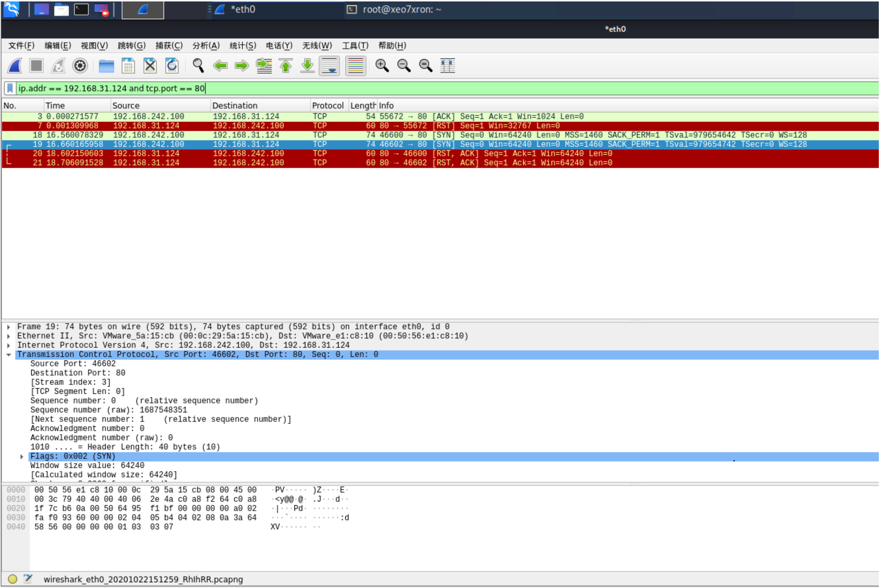Open the 分析(A) menu
This screenshot has width=881, height=588.
point(206,46)
